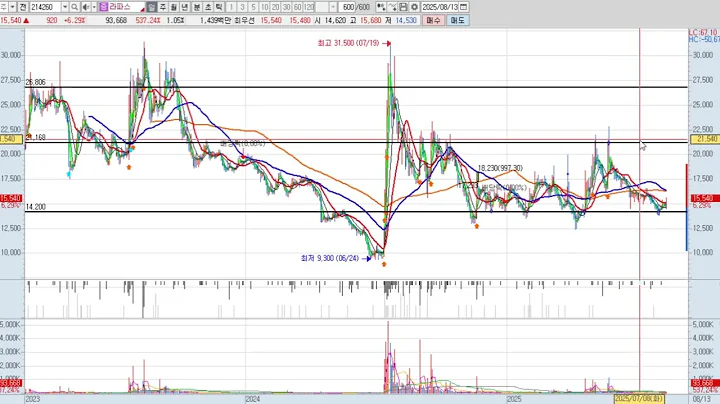This screenshot has height=404, width=720.
Task: Click the 최고 31,500 (07/19) label
Action: [349, 43]
